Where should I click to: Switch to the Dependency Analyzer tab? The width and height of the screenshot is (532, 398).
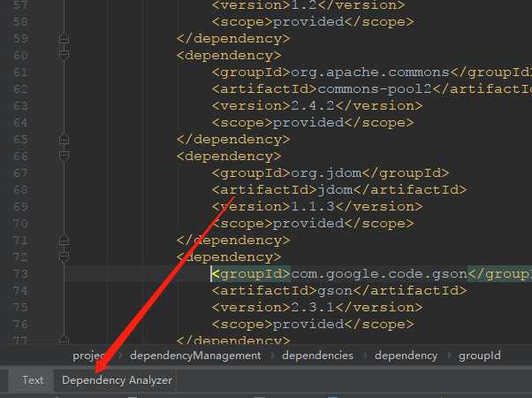[x=117, y=380]
